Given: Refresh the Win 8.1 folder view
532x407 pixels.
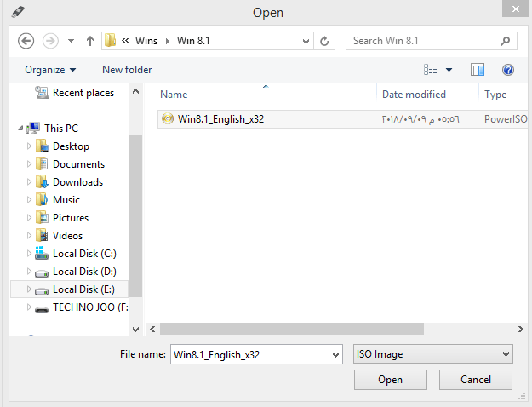Looking at the screenshot, I should 324,41.
